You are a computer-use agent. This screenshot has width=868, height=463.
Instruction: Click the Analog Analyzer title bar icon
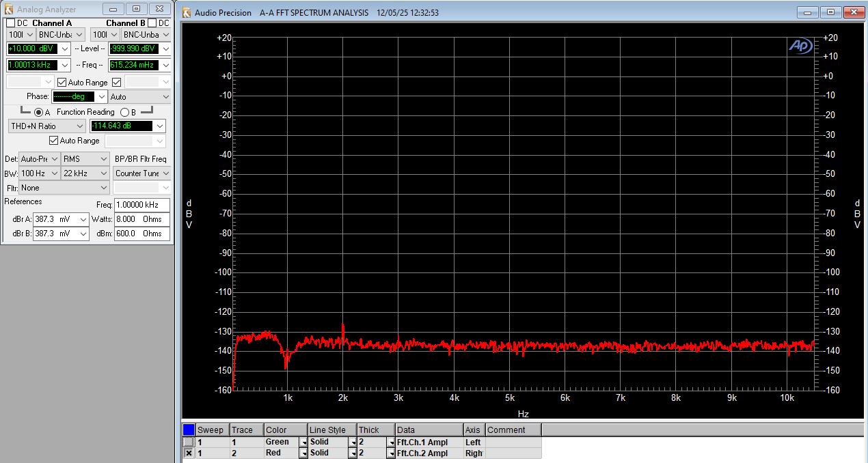[x=8, y=8]
